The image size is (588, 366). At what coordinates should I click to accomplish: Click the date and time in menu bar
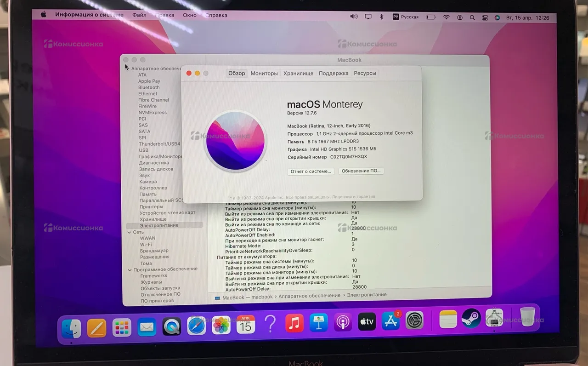pos(527,17)
